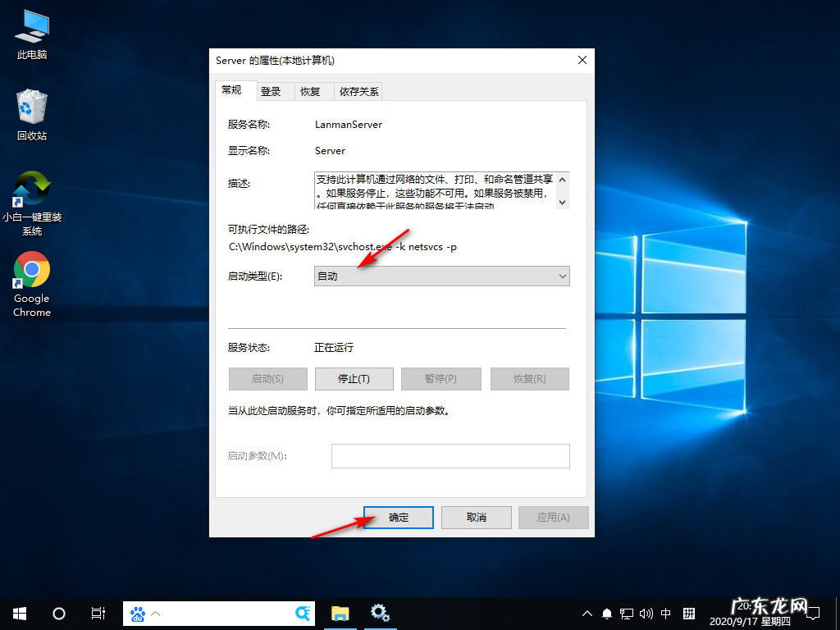This screenshot has width=840, height=630.
Task: Click the Windows Start button
Action: coord(18,613)
